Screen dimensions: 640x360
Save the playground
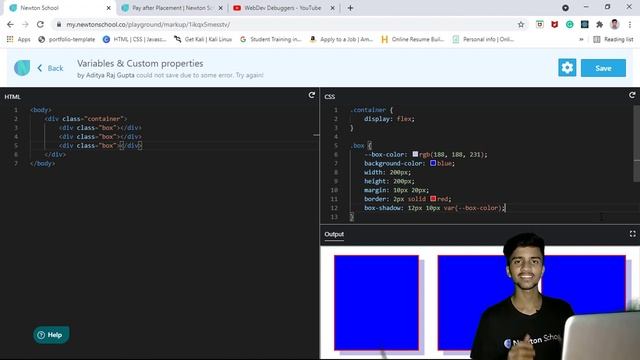[x=603, y=68]
